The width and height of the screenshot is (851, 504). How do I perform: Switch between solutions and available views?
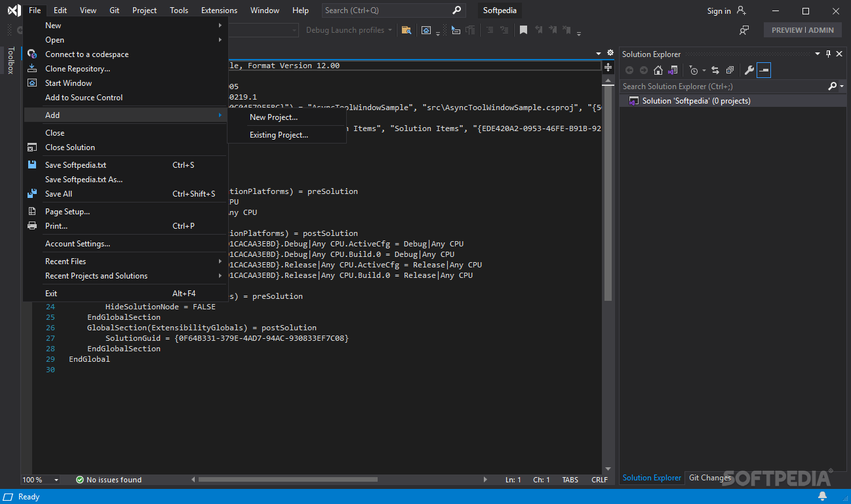pyautogui.click(x=673, y=70)
